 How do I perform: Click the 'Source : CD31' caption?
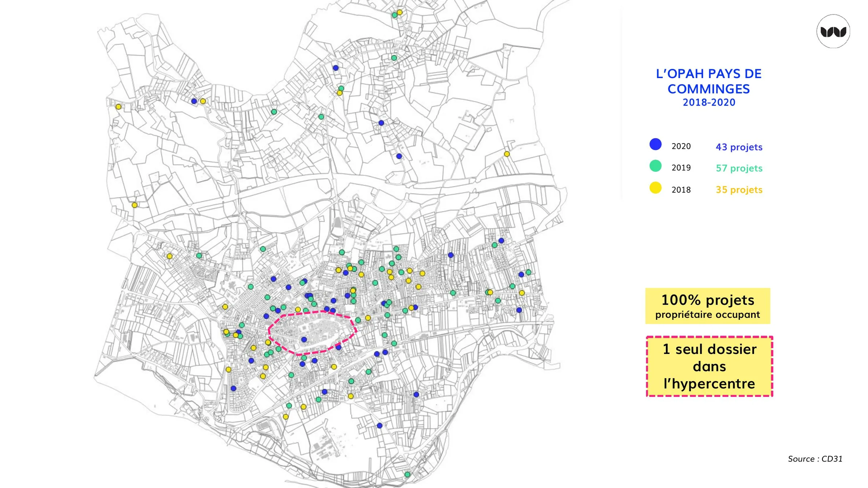pyautogui.click(x=815, y=459)
